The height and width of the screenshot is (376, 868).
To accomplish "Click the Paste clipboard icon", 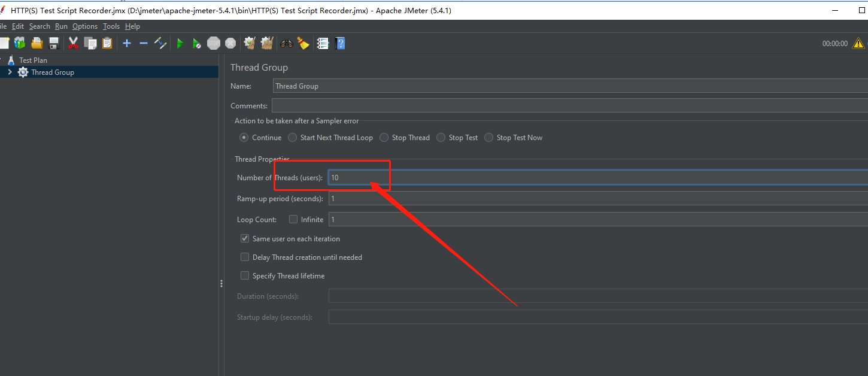I will point(107,43).
